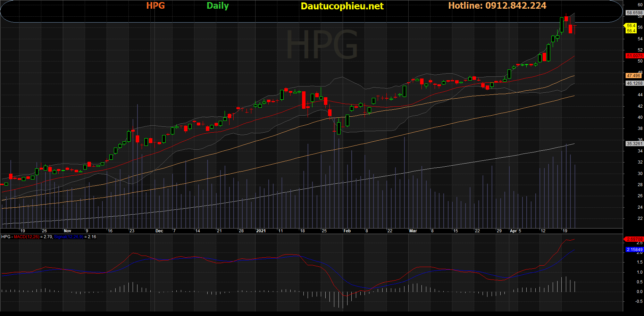Screen dimensions: 644x316
Task: Select the red 2.69708 MACD value tag
Action: coord(634,239)
